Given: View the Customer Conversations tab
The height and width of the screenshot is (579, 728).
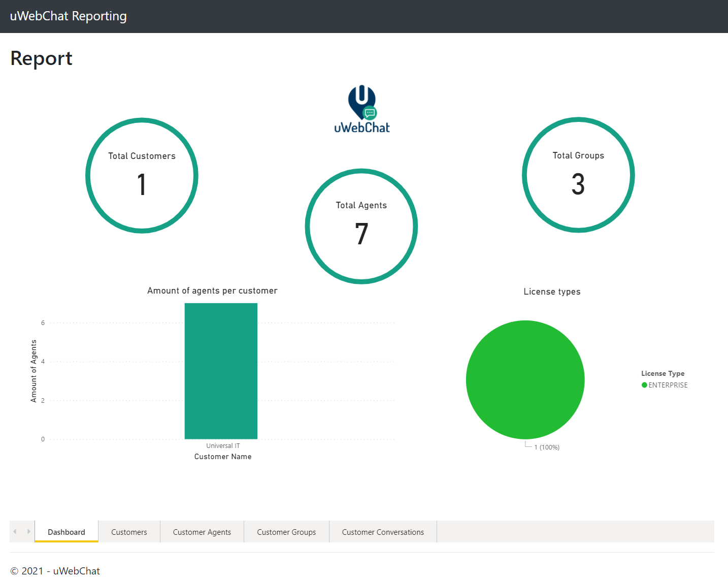Looking at the screenshot, I should [x=383, y=532].
